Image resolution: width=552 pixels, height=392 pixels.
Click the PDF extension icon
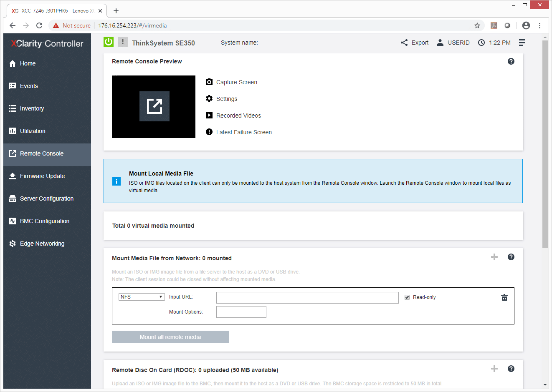pos(494,25)
